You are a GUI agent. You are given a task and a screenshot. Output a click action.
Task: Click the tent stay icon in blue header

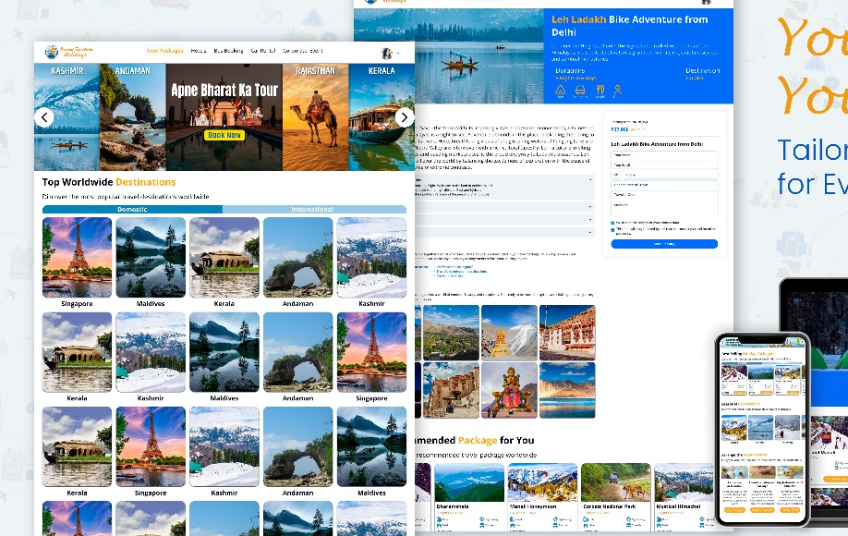coord(560,91)
